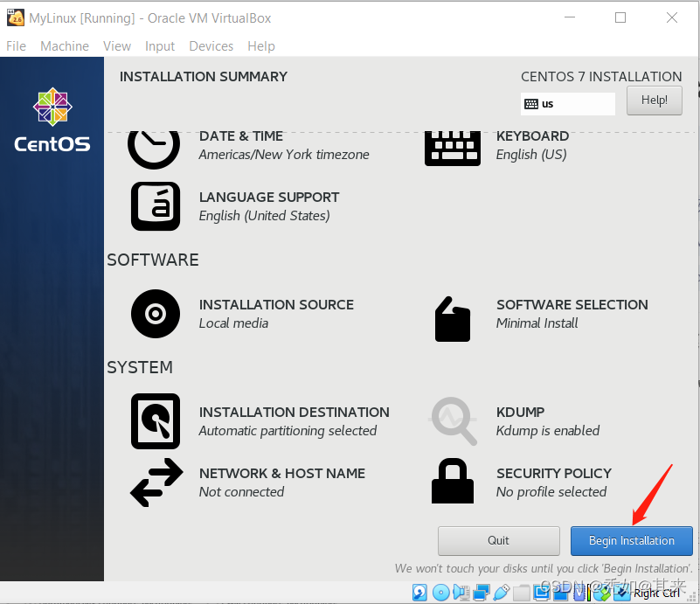Select the SECURITY POLICY heading
Image resolution: width=700 pixels, height=604 pixels.
(x=554, y=474)
